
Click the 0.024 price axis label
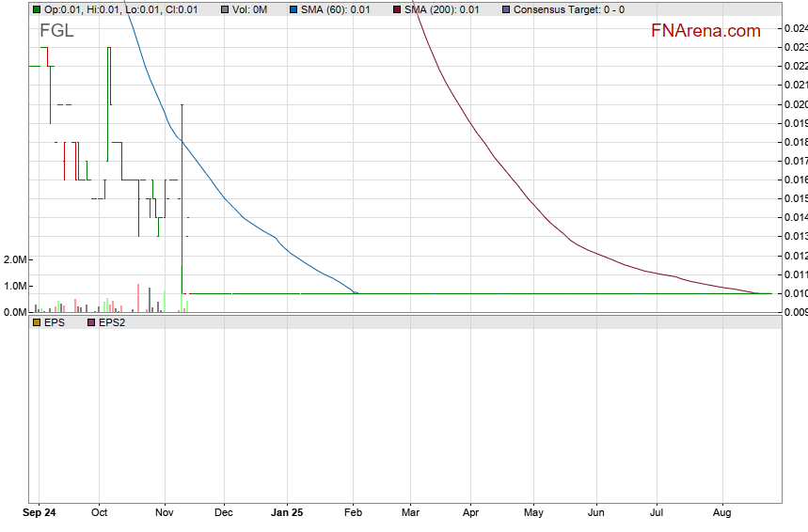[x=795, y=28]
